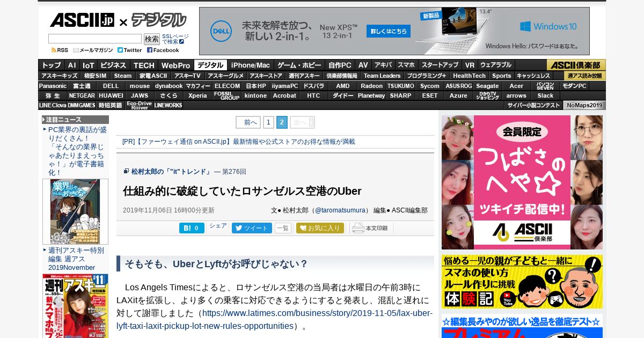Open the IoT navigation tab
644x338 pixels.
coord(88,65)
